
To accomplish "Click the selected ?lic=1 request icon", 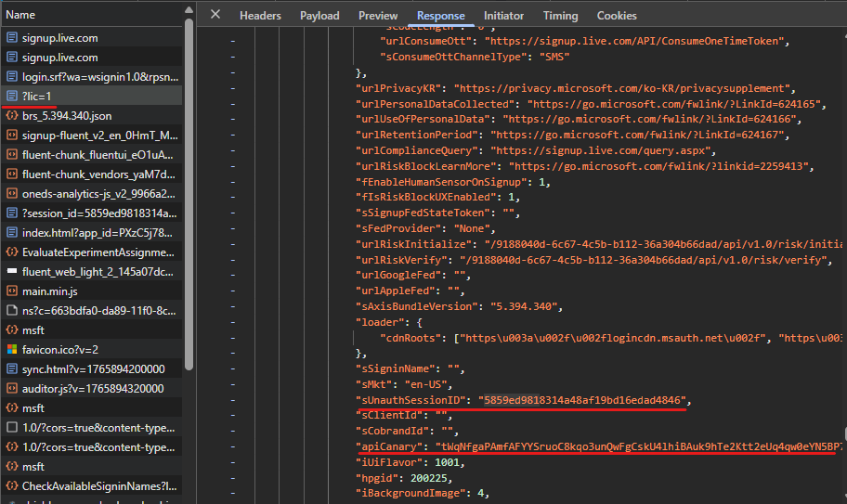I will coord(12,97).
